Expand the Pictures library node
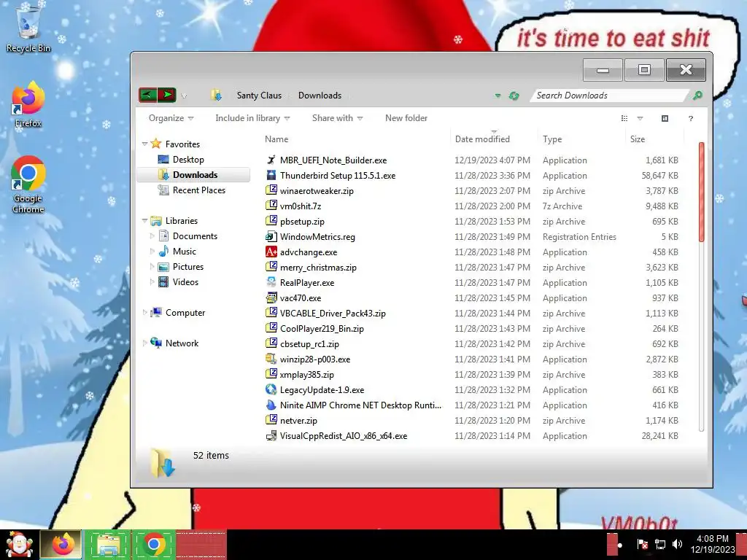The width and height of the screenshot is (747, 560). point(152,266)
